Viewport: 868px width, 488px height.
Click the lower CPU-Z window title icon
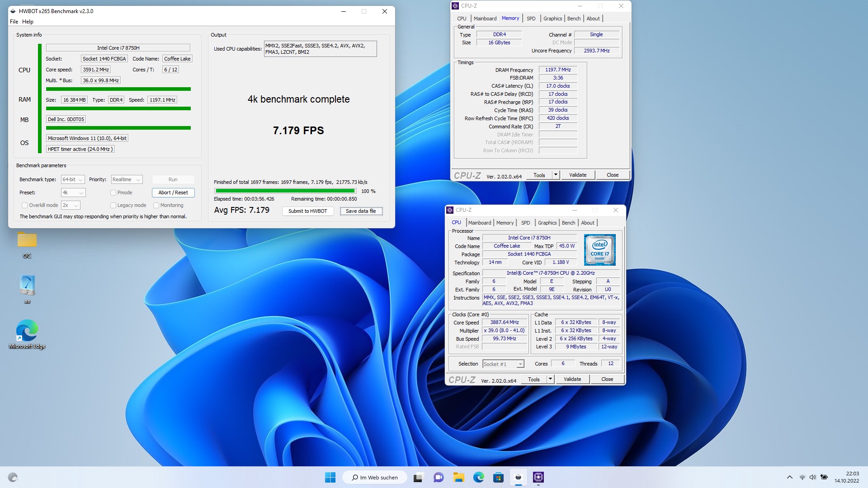point(450,210)
